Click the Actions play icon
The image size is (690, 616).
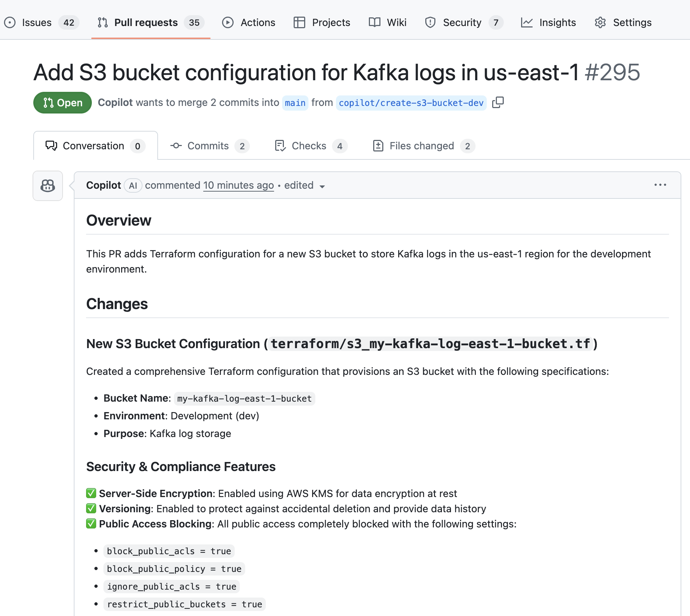(228, 22)
